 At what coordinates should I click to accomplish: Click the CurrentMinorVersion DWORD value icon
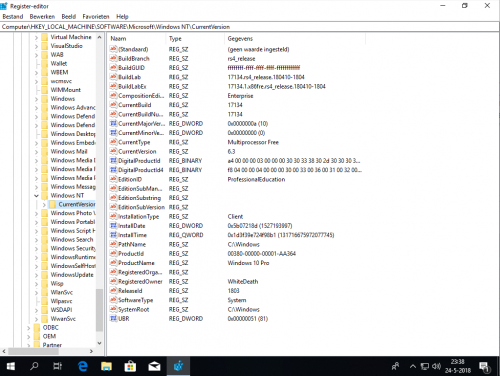(113, 133)
